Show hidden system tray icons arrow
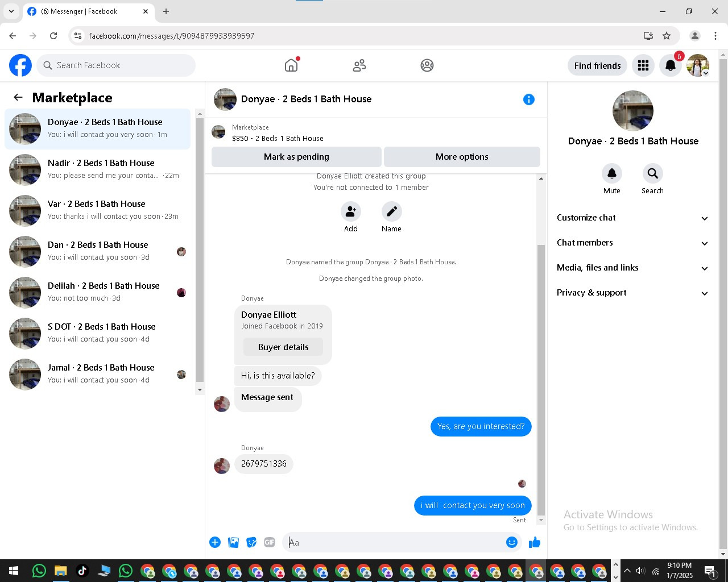The width and height of the screenshot is (728, 582). (x=627, y=571)
